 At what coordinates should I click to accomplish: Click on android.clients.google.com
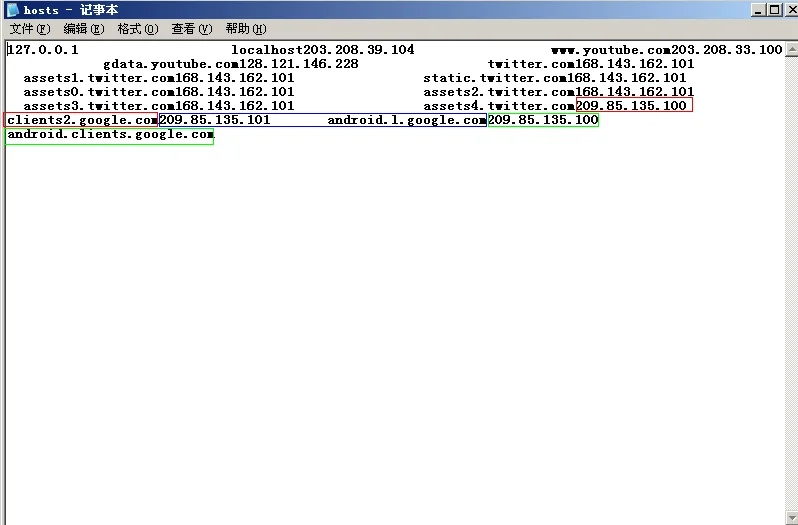tap(110, 135)
